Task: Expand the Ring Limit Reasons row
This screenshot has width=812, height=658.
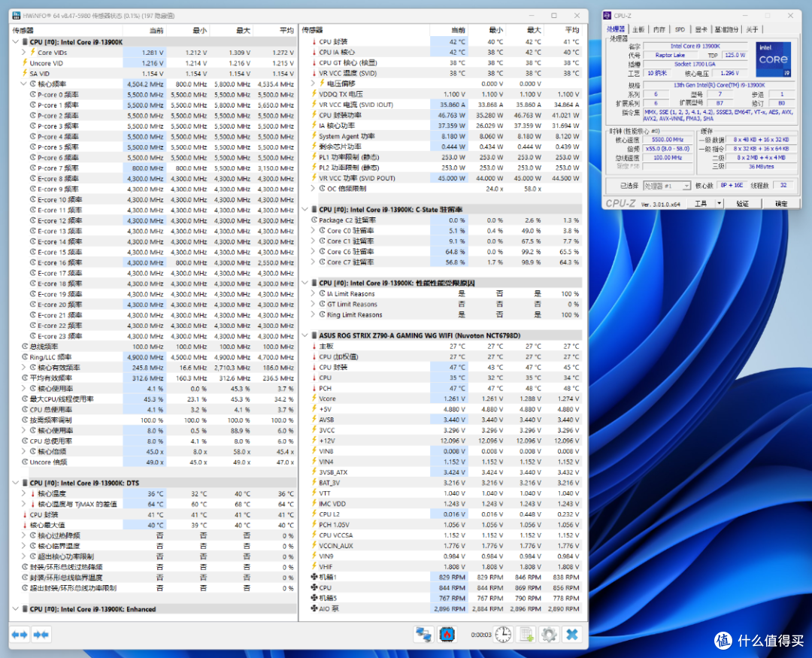Action: tap(313, 314)
